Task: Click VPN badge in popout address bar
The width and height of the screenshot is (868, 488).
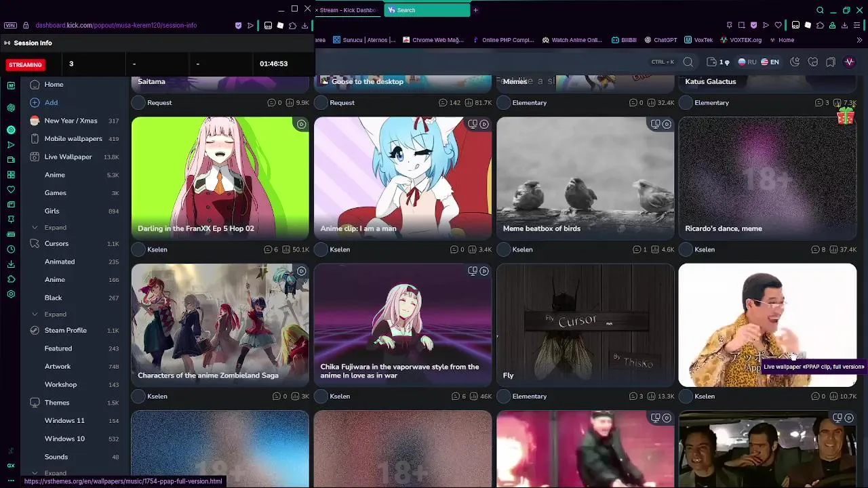Action: click(10, 26)
